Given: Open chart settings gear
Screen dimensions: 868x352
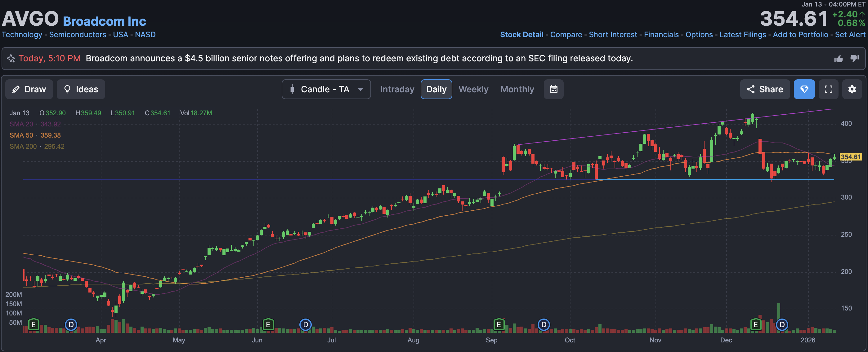Looking at the screenshot, I should pyautogui.click(x=852, y=89).
